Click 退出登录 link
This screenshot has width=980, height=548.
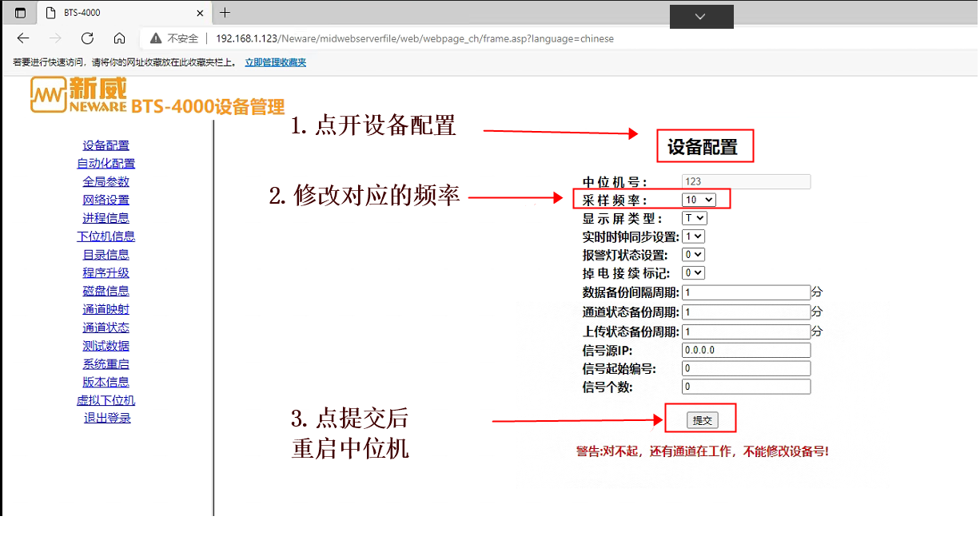tap(107, 418)
